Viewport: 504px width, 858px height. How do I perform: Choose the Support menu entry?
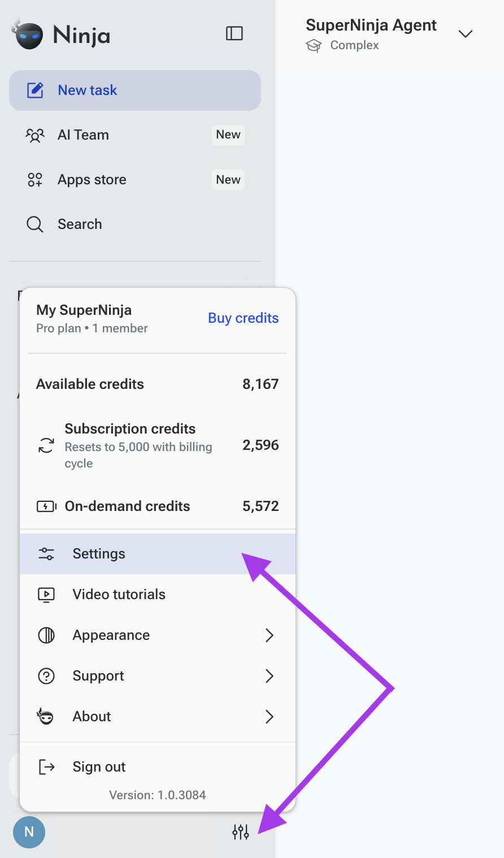pos(158,676)
